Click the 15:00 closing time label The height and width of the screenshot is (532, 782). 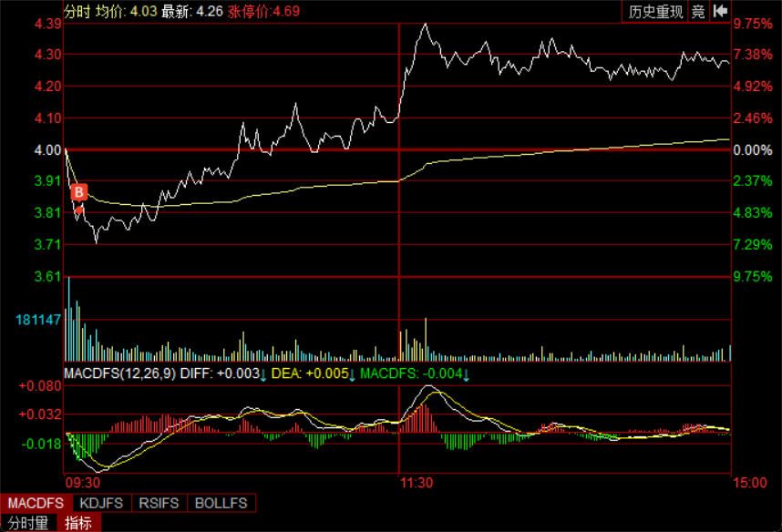coord(749,482)
